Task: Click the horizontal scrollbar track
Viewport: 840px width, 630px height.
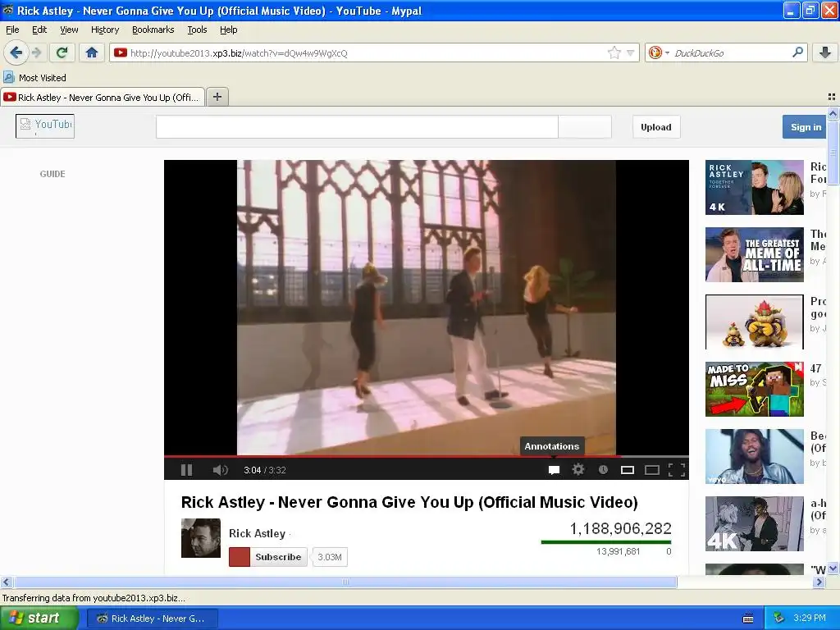Action: 745,582
